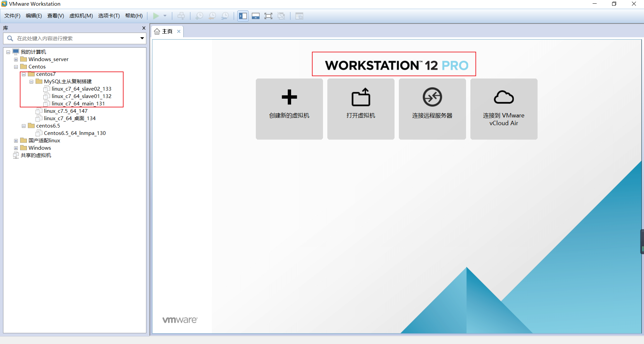This screenshot has width=644, height=344.
Task: Collapse the MySQL主从复制搭建 folder node
Action: pos(31,82)
